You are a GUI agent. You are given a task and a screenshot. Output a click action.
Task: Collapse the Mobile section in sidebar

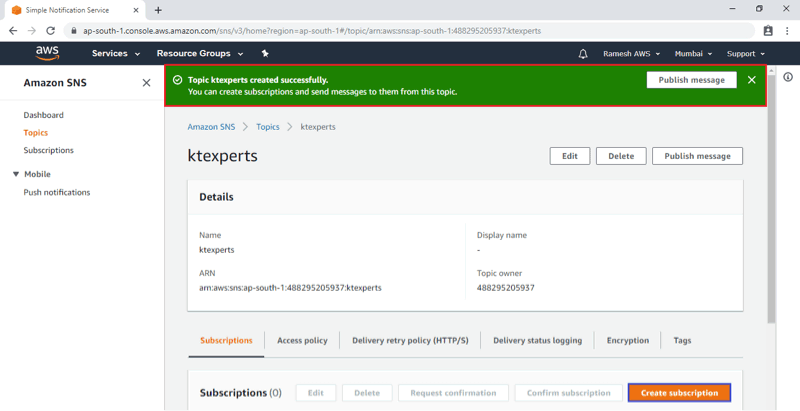pyautogui.click(x=16, y=174)
